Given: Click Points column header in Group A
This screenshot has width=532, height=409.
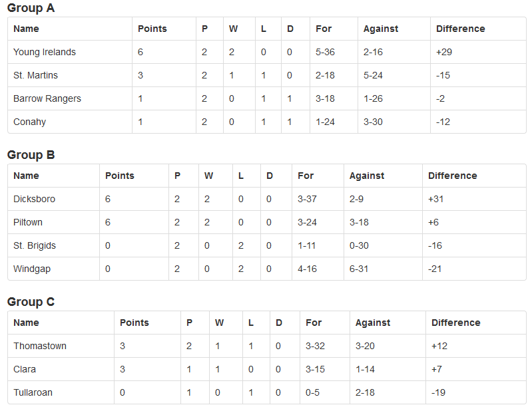Looking at the screenshot, I should (152, 29).
